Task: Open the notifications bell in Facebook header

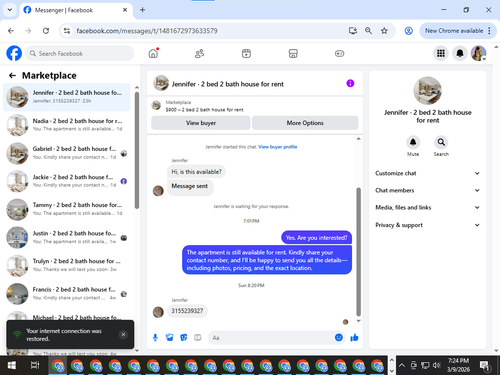Action: tap(460, 53)
